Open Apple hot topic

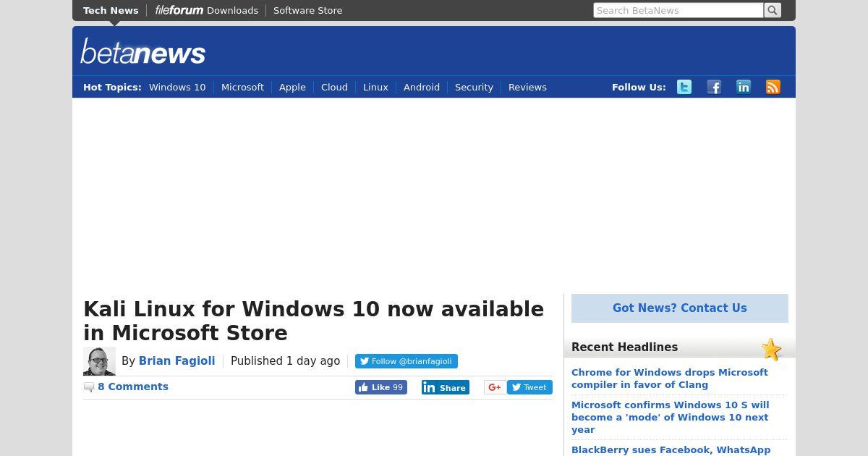pyautogui.click(x=292, y=87)
